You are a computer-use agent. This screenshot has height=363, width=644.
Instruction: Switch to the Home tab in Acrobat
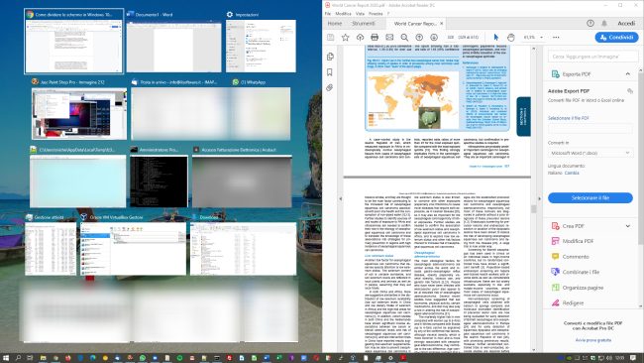coord(335,24)
